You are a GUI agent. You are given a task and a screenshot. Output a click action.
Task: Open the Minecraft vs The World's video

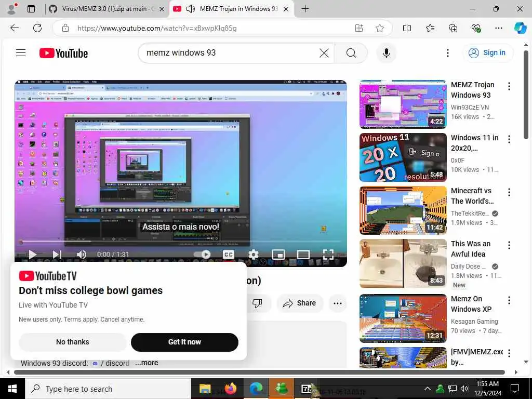403,210
